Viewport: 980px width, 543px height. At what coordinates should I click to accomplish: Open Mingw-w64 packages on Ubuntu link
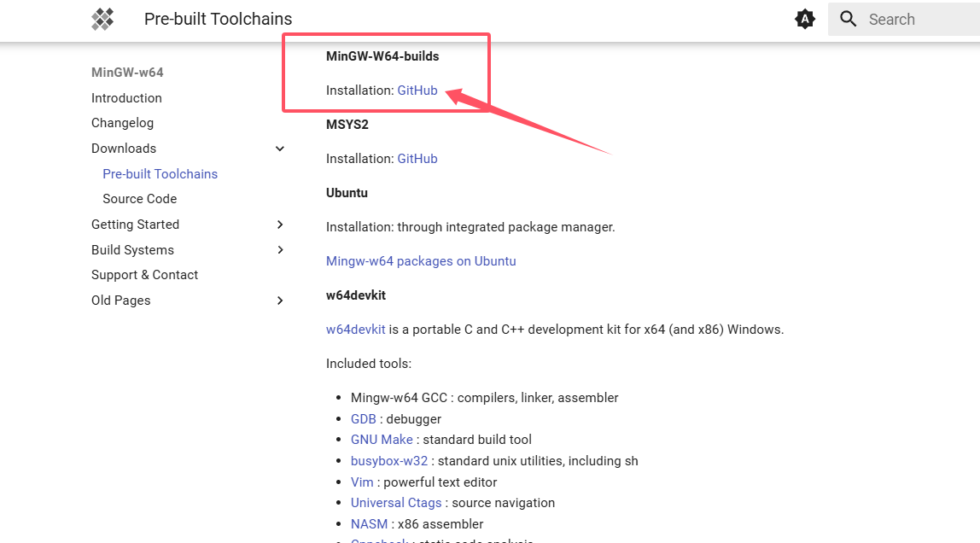click(421, 261)
